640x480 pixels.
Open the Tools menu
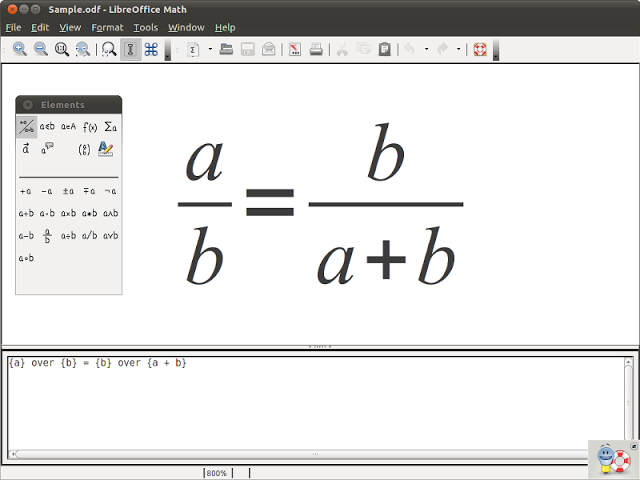(146, 27)
